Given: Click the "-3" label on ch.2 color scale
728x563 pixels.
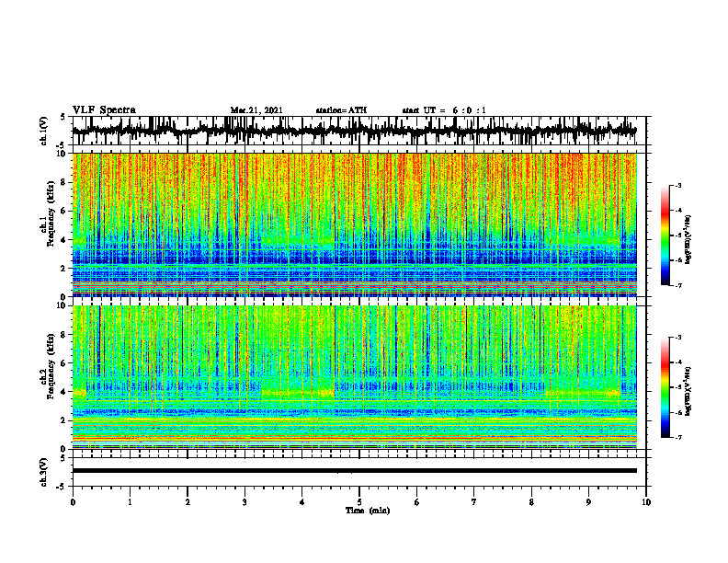Looking at the screenshot, I should click(x=677, y=338).
